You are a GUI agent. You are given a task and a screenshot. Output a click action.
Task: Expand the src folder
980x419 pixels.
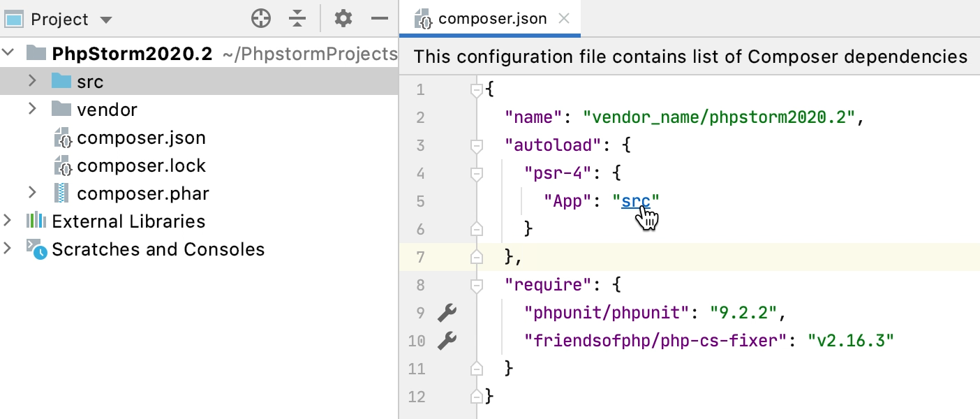[x=31, y=81]
